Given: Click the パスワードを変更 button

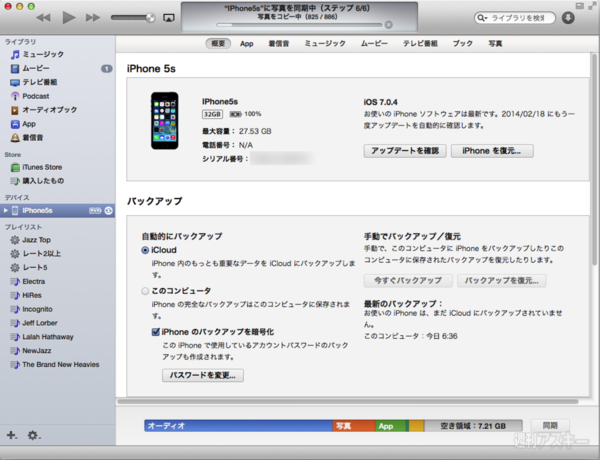Looking at the screenshot, I should (x=203, y=375).
